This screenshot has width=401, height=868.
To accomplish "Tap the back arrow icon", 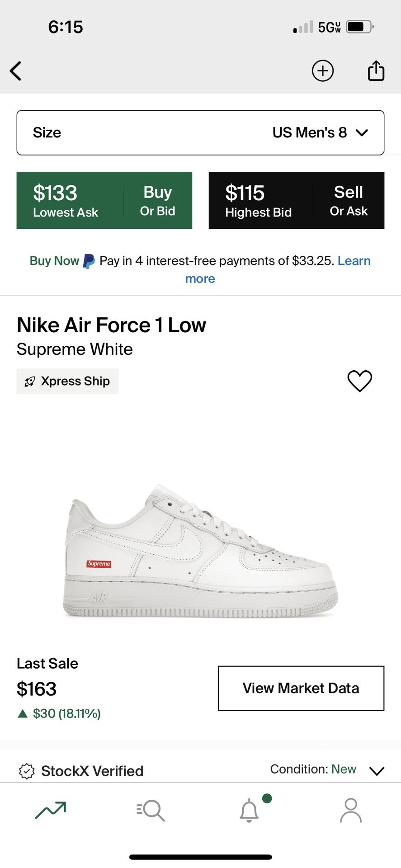I will [16, 71].
